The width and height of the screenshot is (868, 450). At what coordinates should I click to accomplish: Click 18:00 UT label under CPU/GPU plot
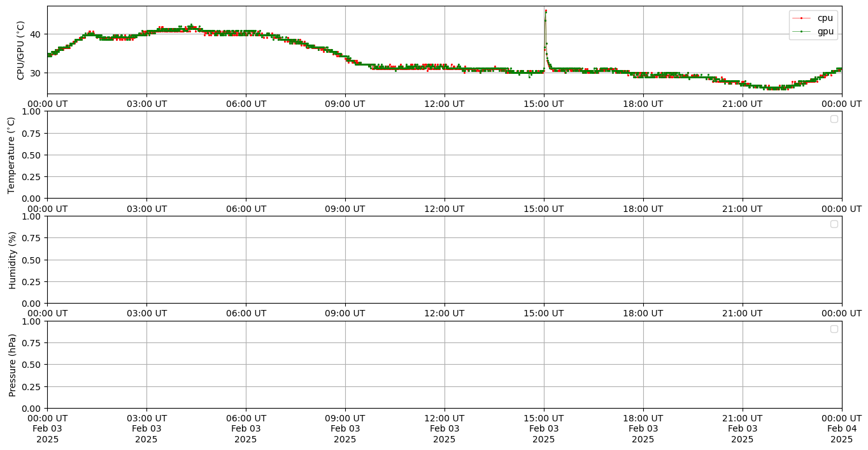pos(643,104)
